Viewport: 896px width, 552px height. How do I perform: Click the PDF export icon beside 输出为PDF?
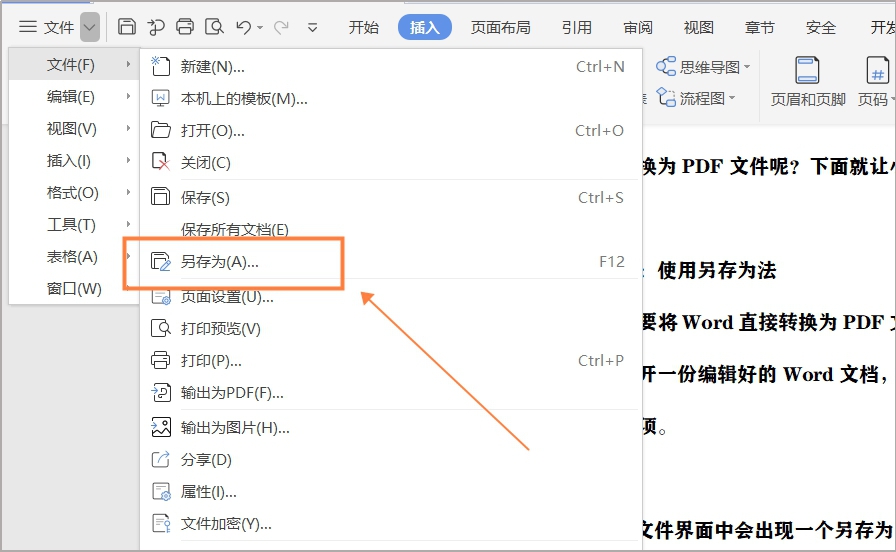161,392
